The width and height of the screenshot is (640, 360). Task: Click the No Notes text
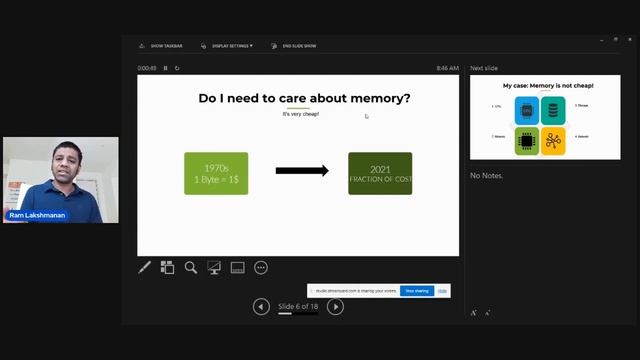(487, 176)
